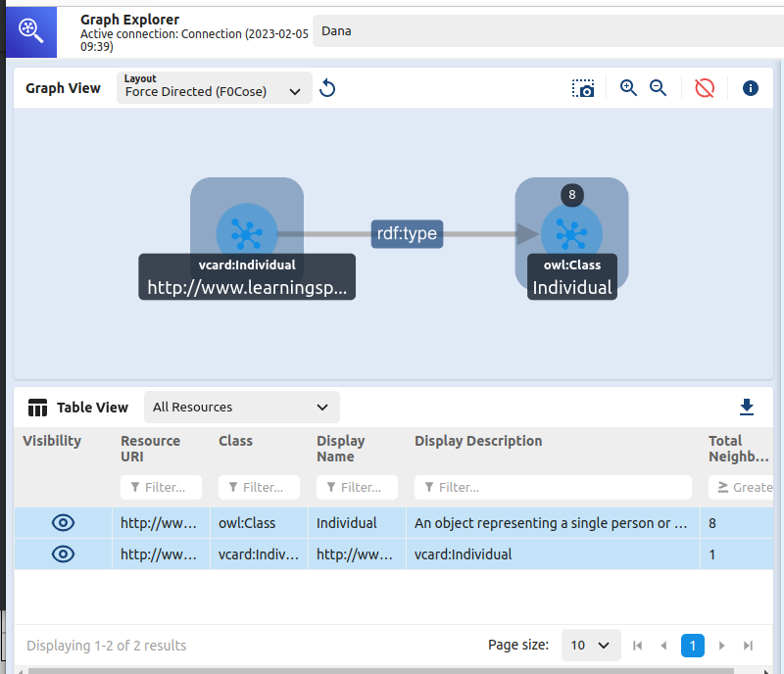This screenshot has height=674, width=784.
Task: Select the owl:Class Individual node
Action: [572, 233]
